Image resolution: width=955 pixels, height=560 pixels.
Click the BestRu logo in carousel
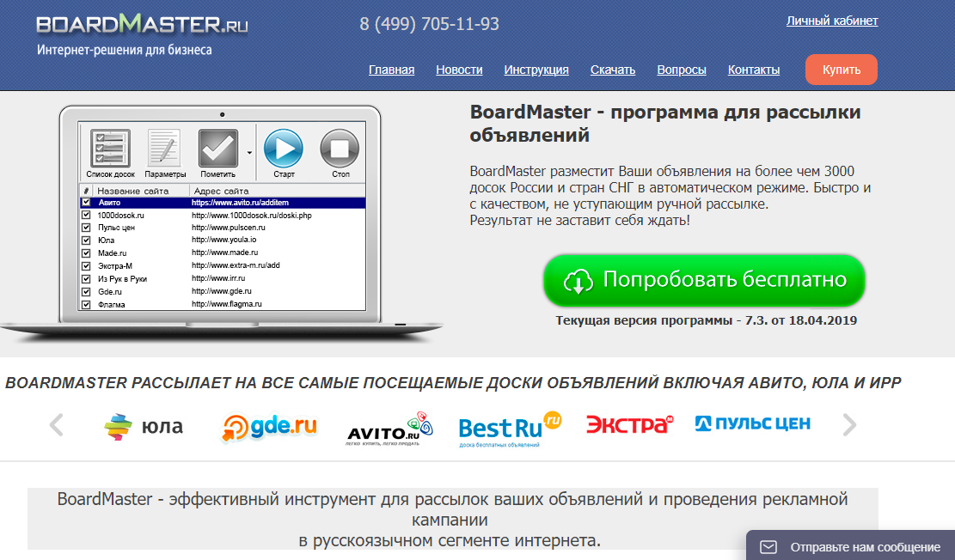coord(510,429)
